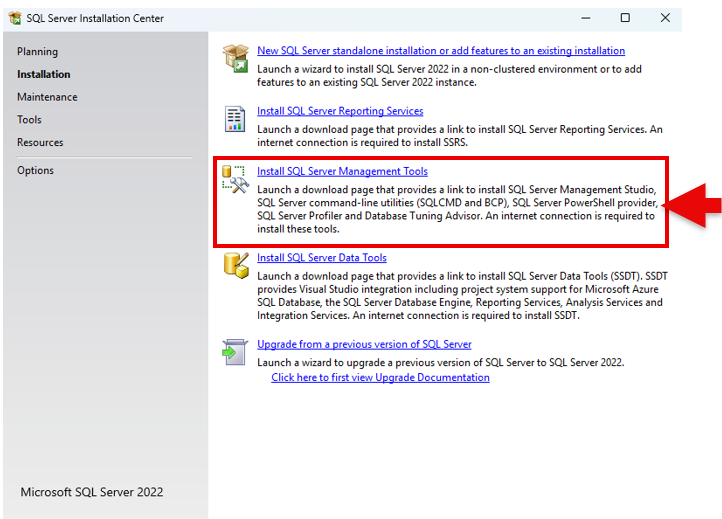Click the Microsoft SQL Server 2022 label
Image resolution: width=722 pixels, height=519 pixels.
click(x=92, y=492)
